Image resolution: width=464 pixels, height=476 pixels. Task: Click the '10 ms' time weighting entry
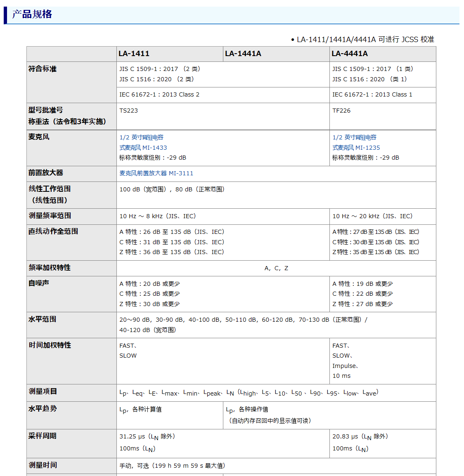[341, 376]
